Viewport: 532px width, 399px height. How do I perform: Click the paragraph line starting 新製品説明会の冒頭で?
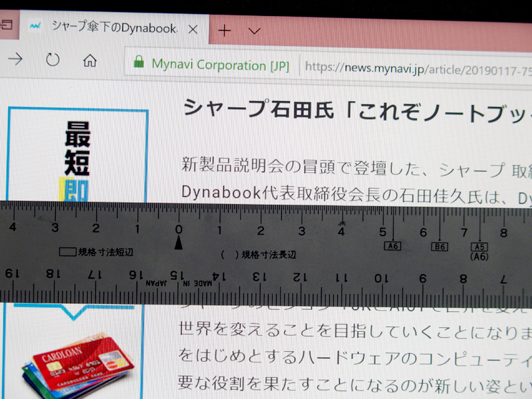[x=356, y=168]
